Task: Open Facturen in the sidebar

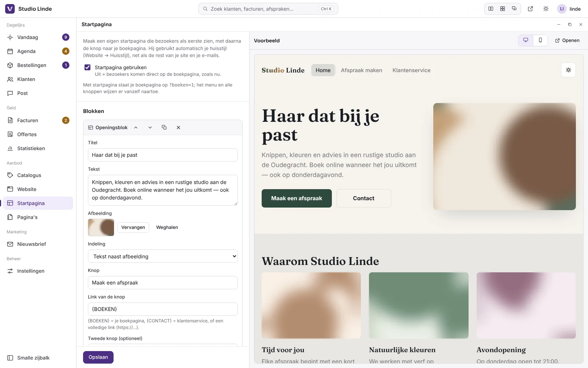Action: point(38,120)
